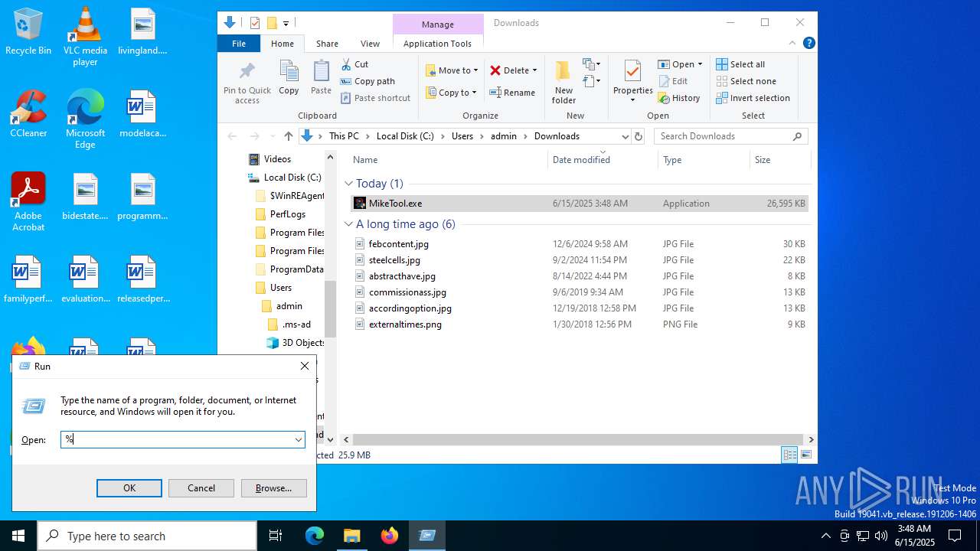Click the History button in Open group
980x551 pixels.
point(679,98)
